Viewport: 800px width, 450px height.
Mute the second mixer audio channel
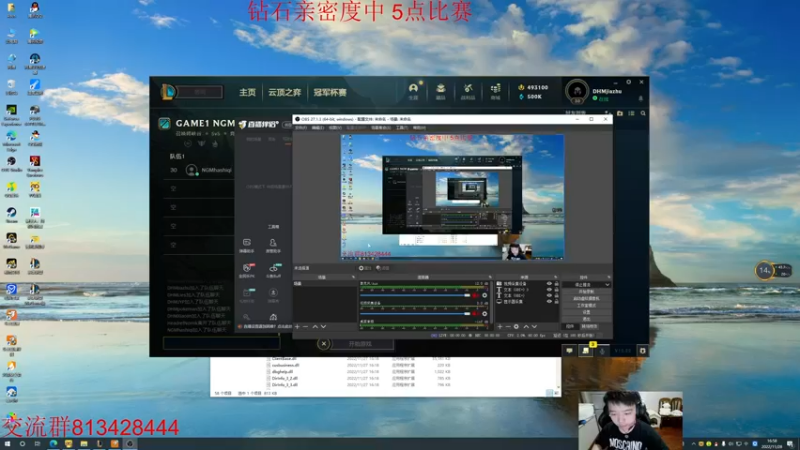477,314
